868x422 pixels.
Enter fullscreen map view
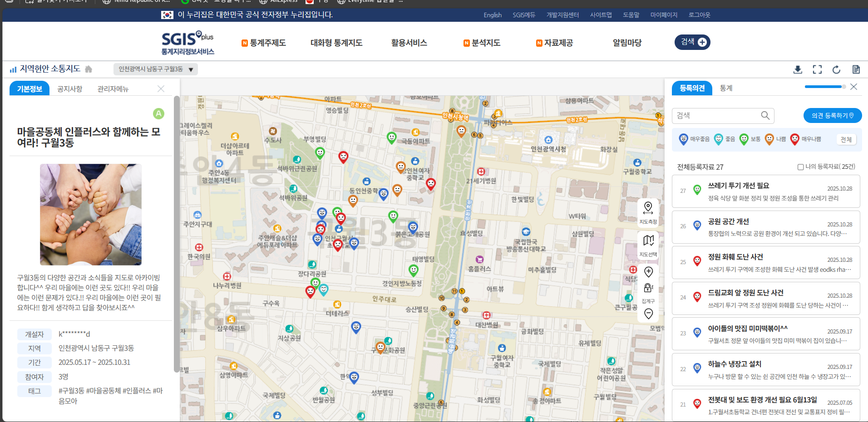tap(817, 69)
